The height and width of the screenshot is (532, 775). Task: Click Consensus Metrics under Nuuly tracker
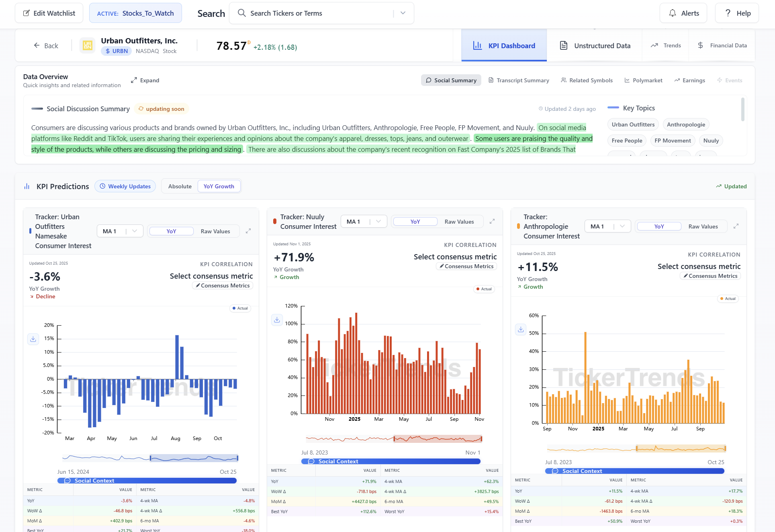[466, 266]
